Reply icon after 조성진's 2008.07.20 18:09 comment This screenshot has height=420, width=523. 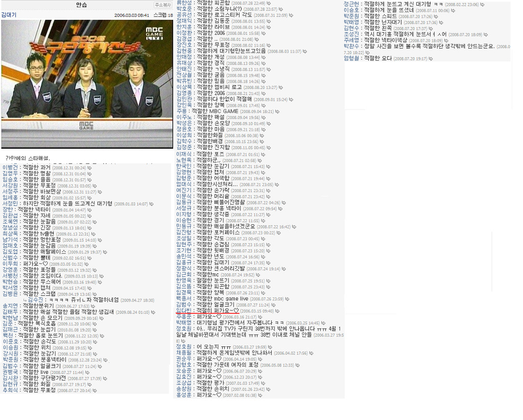point(486,35)
